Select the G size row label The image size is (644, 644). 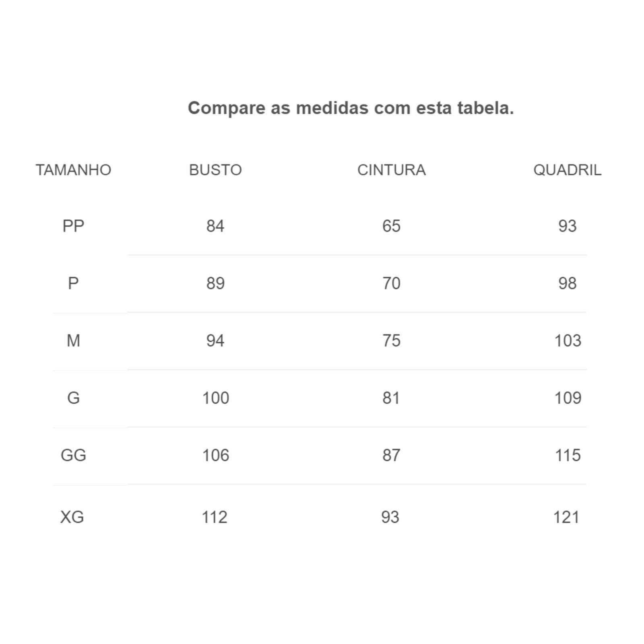click(x=73, y=398)
